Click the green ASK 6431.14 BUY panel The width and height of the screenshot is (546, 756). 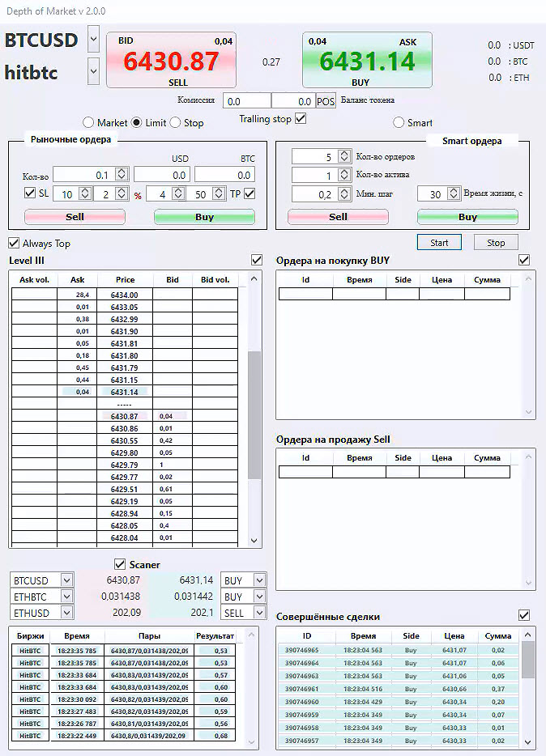pos(367,61)
